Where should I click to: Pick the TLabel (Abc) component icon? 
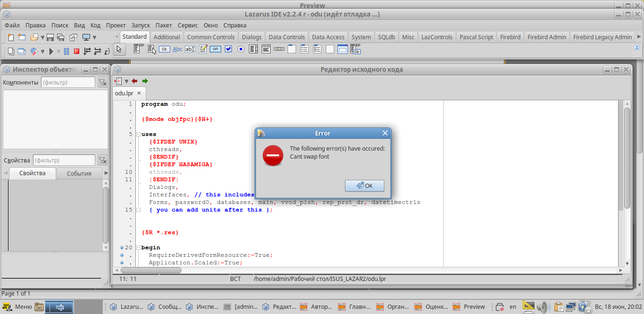pyautogui.click(x=177, y=49)
